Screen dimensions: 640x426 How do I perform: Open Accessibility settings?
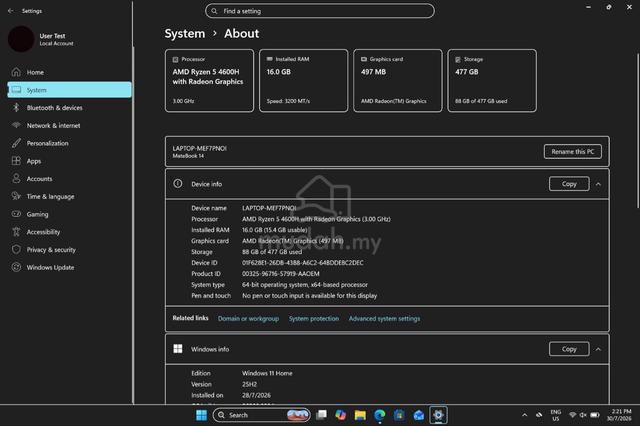(69, 232)
